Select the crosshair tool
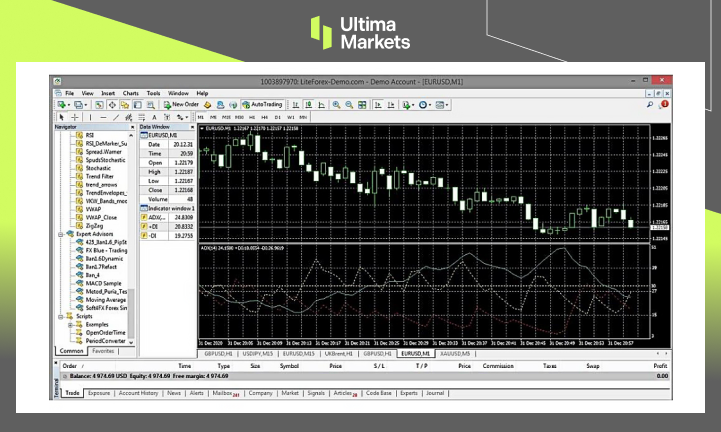Screen dimensions: 721x432 click(x=74, y=117)
